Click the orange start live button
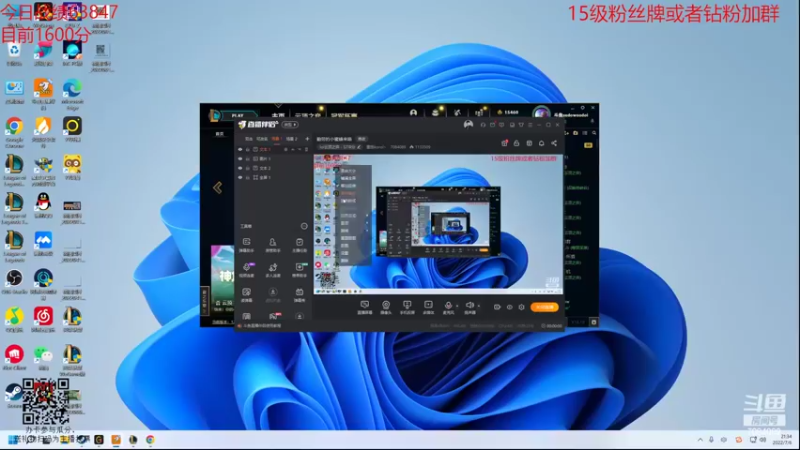The height and width of the screenshot is (450, 800). pos(544,307)
